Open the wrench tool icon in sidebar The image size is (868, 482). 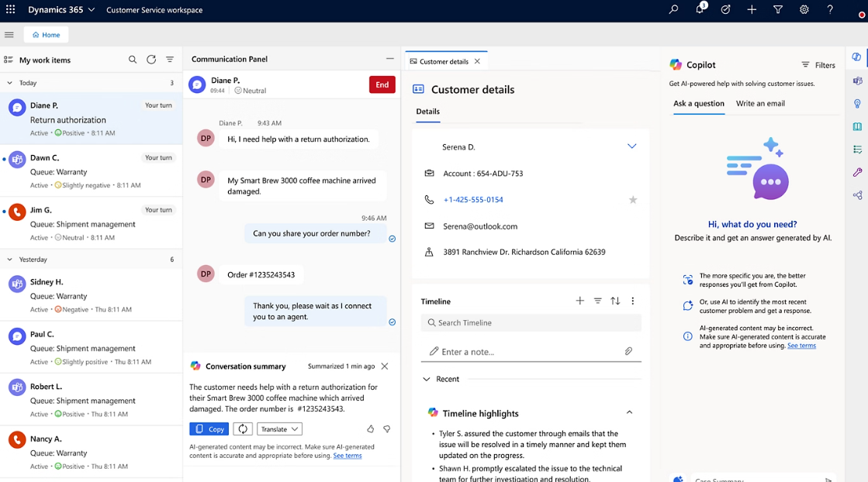click(857, 172)
